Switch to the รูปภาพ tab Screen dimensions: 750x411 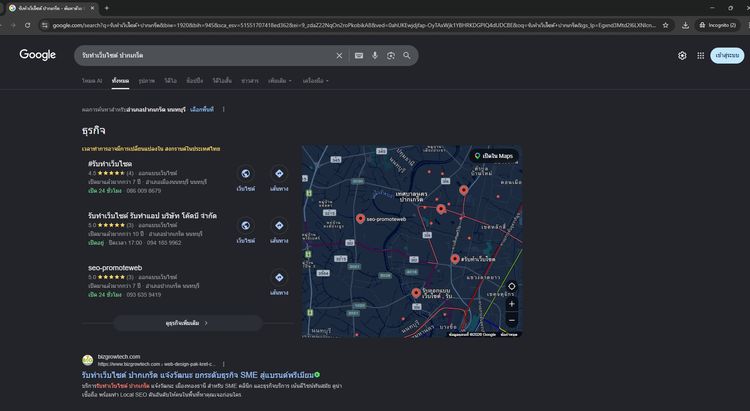tap(147, 80)
